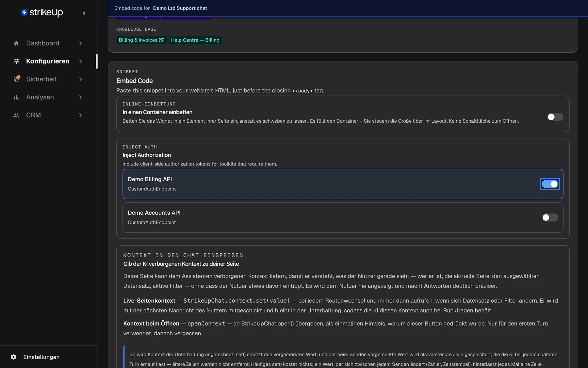Enable the inline container embedding toggle
Image resolution: width=588 pixels, height=368 pixels.
[x=555, y=117]
